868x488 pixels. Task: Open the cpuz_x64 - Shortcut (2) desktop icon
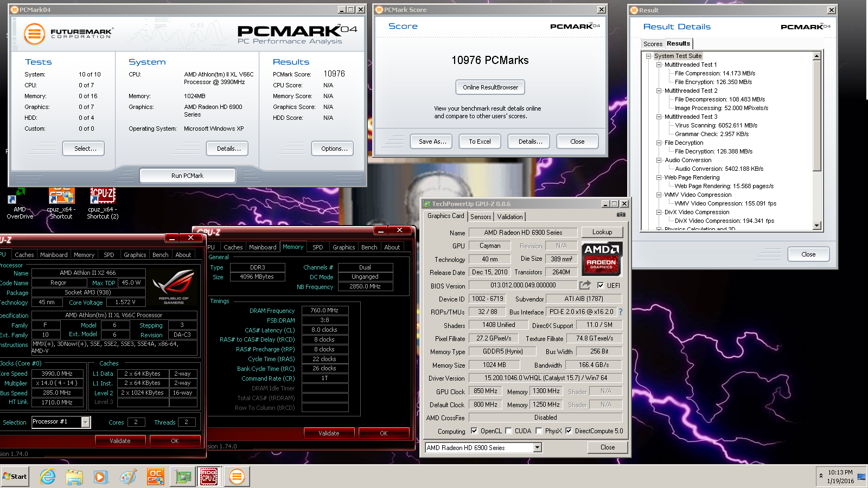point(103,204)
